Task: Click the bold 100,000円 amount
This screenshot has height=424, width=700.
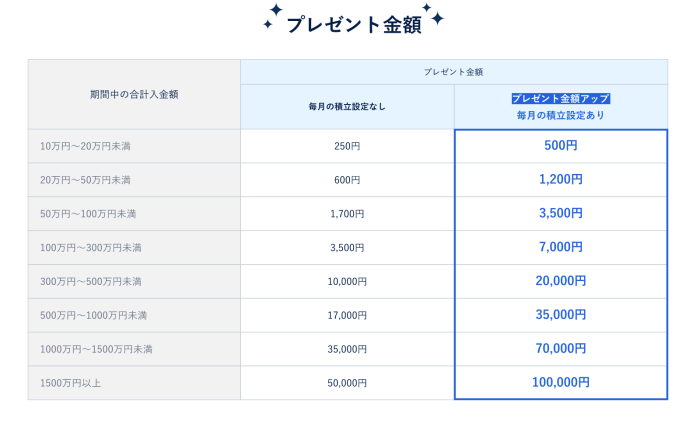Action: [x=560, y=383]
